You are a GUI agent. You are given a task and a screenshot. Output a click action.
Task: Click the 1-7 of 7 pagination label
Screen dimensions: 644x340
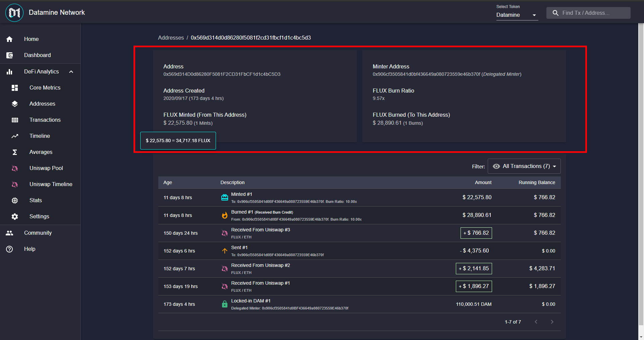pos(513,322)
